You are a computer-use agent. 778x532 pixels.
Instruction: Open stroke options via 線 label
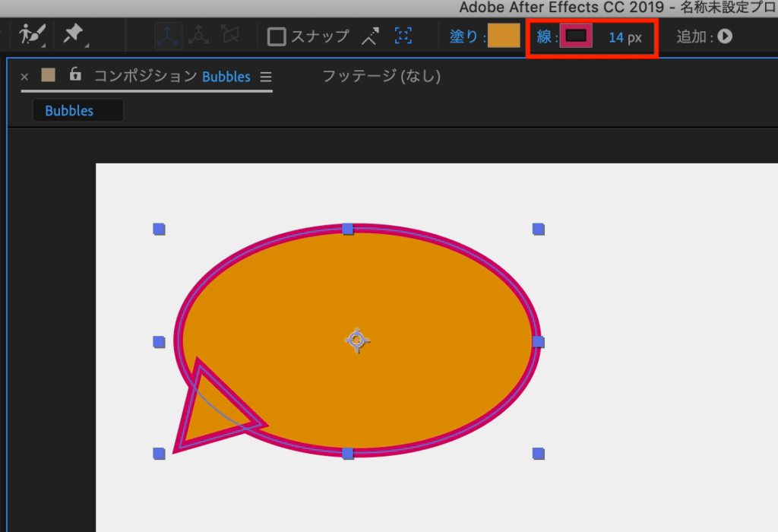(544, 36)
